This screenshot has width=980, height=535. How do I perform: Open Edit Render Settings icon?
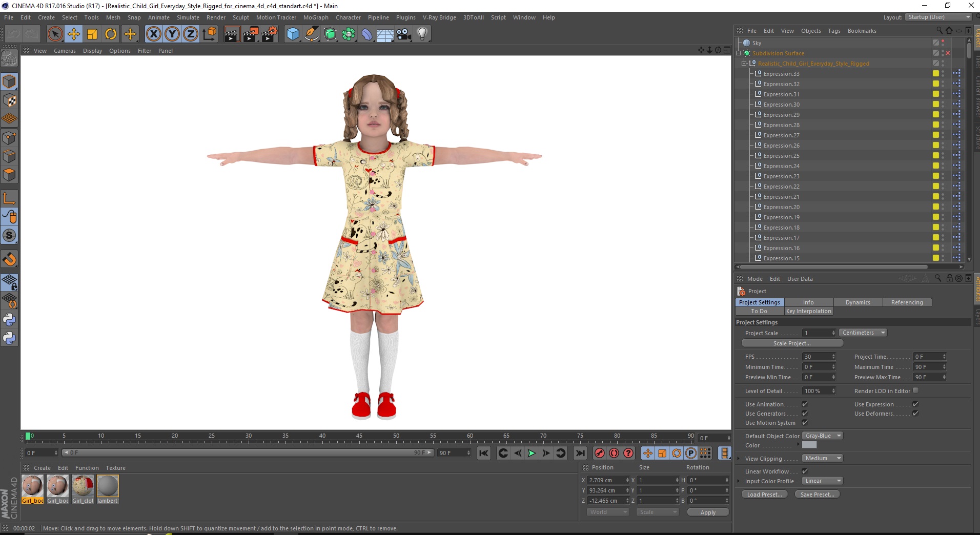(270, 34)
